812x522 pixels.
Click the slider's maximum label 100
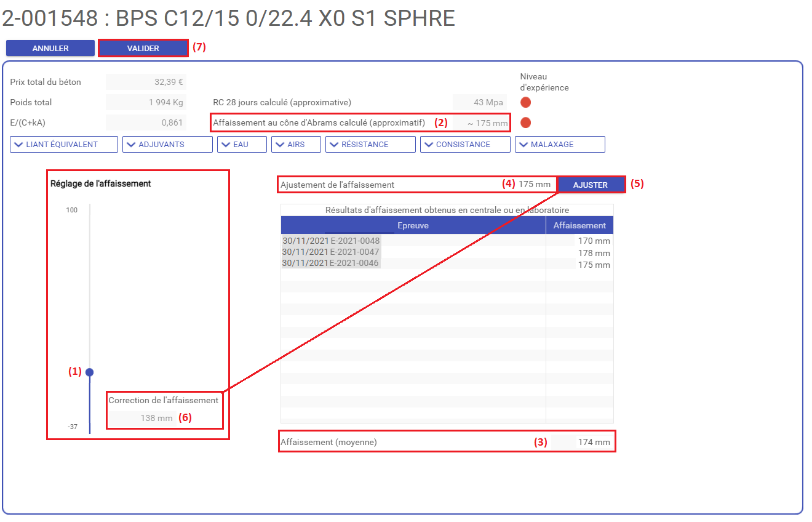point(72,210)
